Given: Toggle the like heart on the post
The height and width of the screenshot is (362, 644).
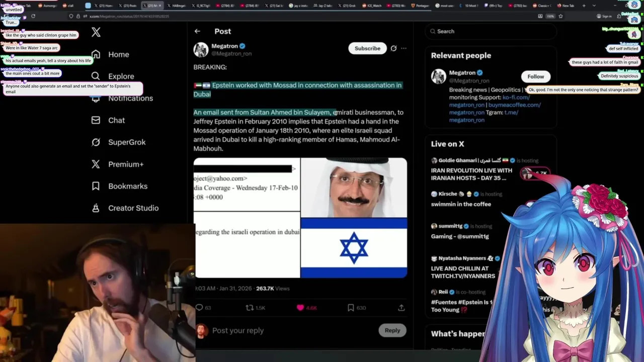Looking at the screenshot, I should [x=300, y=308].
